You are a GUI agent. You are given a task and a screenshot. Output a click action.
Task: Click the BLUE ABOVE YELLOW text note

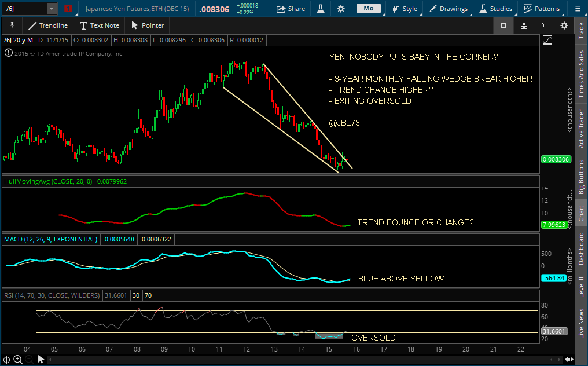coord(401,279)
